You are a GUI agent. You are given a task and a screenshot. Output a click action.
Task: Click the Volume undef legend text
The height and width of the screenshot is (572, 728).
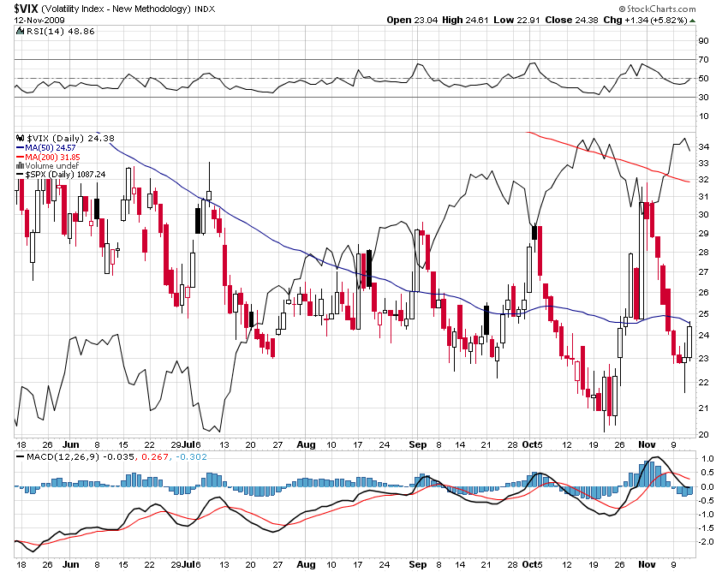tap(51, 166)
